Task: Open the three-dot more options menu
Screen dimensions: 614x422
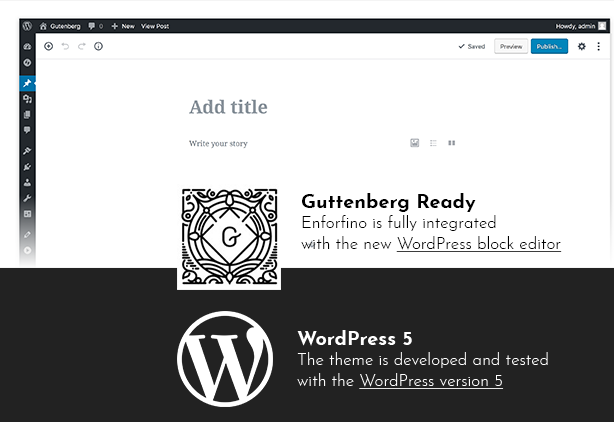Action: tap(598, 46)
